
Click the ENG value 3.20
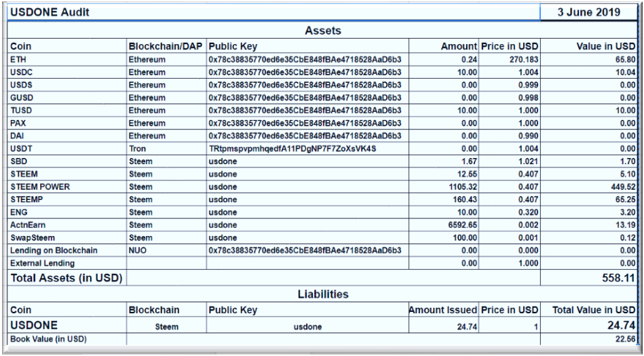[588, 212]
